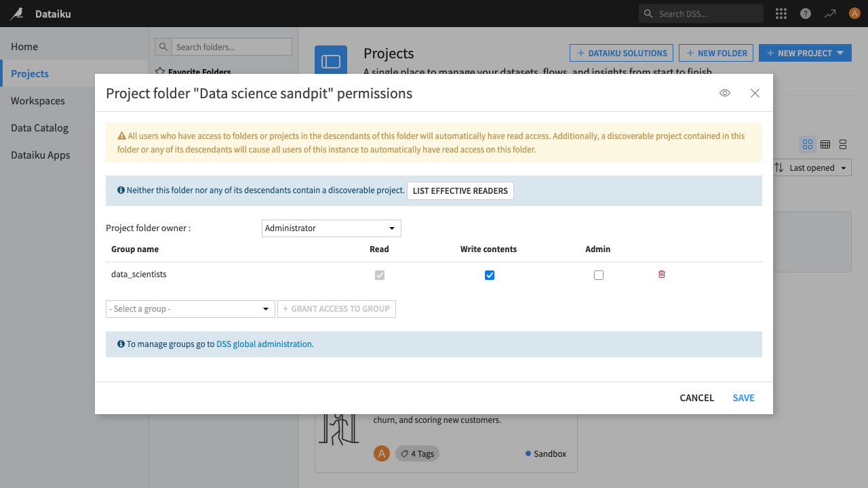Switch to table view of projects

(825, 144)
